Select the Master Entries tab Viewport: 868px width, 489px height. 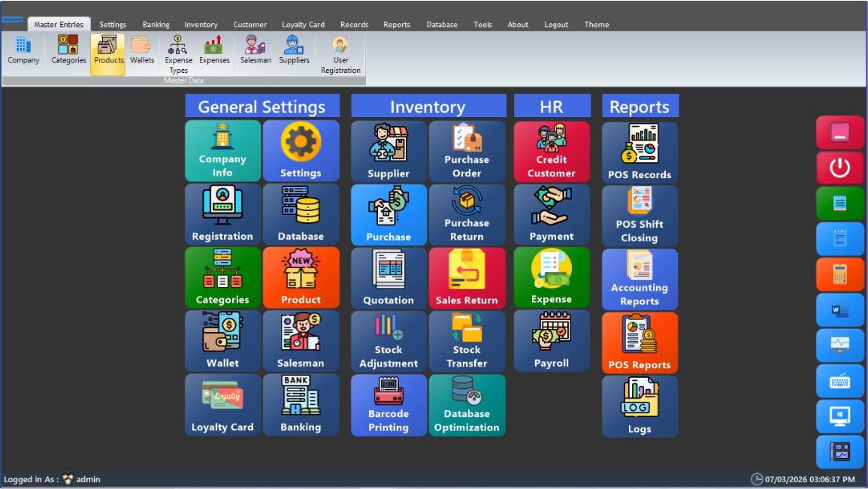59,23
